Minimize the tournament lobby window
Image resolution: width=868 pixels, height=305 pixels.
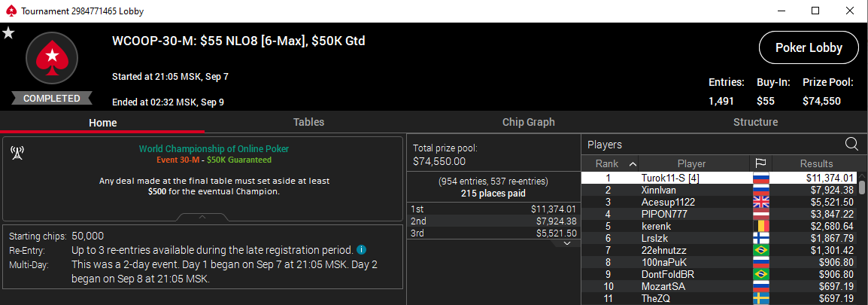[x=782, y=11]
